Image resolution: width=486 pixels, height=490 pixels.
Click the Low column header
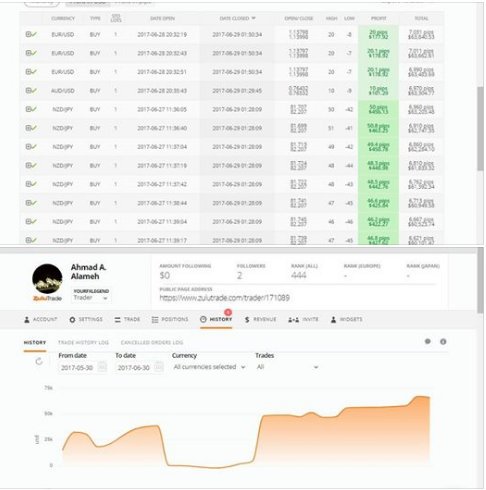point(349,18)
